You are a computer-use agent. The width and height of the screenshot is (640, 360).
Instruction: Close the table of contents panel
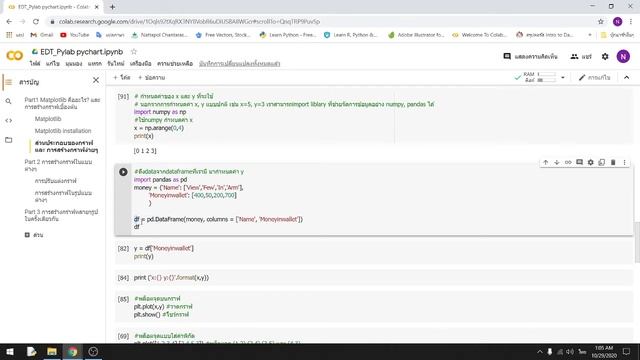(x=96, y=80)
